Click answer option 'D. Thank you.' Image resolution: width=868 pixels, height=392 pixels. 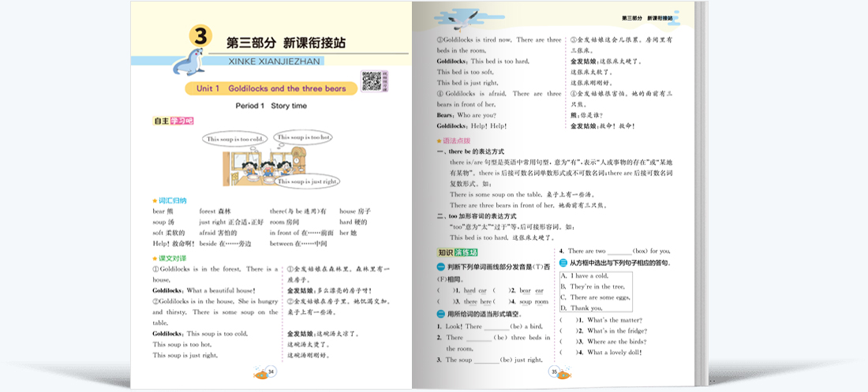[x=582, y=308]
